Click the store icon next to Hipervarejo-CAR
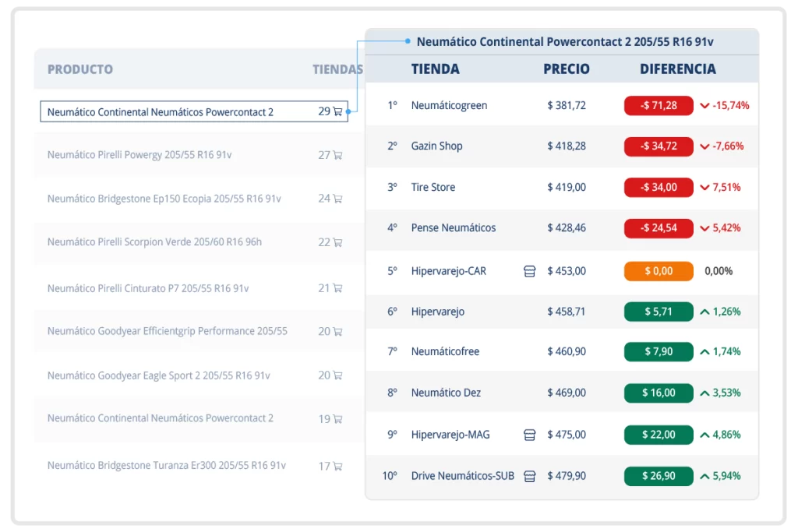Viewport: 798px width, 532px height. [529, 272]
